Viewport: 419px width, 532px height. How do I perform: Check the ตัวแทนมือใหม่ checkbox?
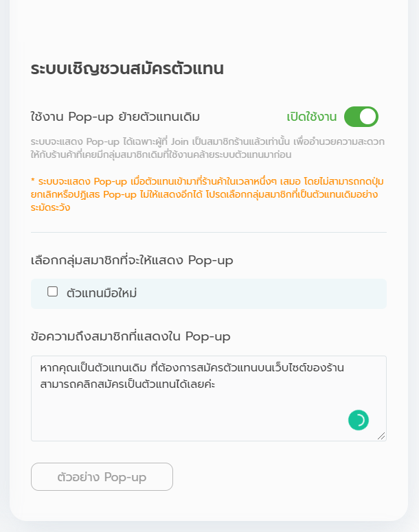tap(52, 292)
